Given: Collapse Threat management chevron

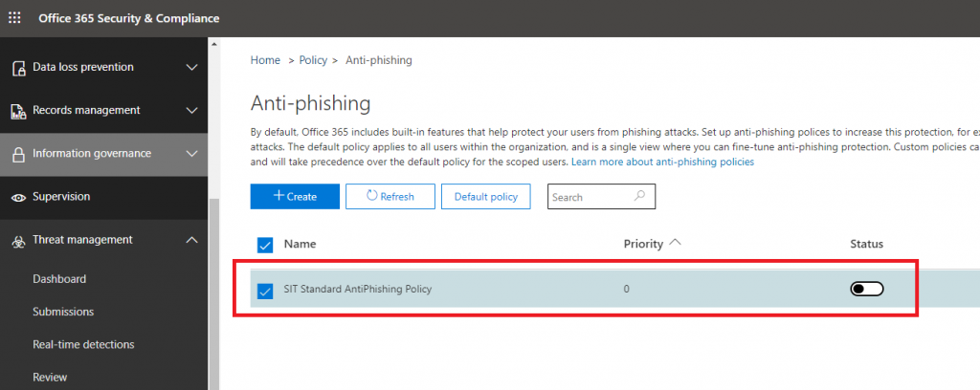Looking at the screenshot, I should (191, 240).
